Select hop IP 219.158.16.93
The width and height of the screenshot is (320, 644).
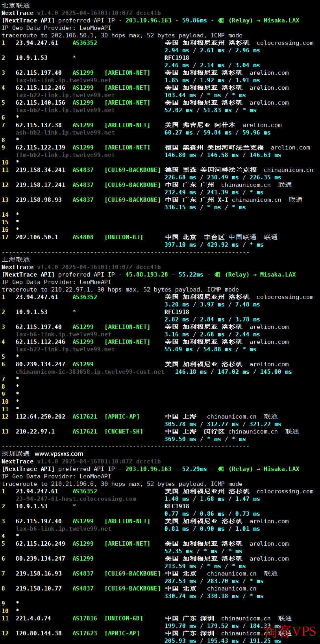[39, 574]
